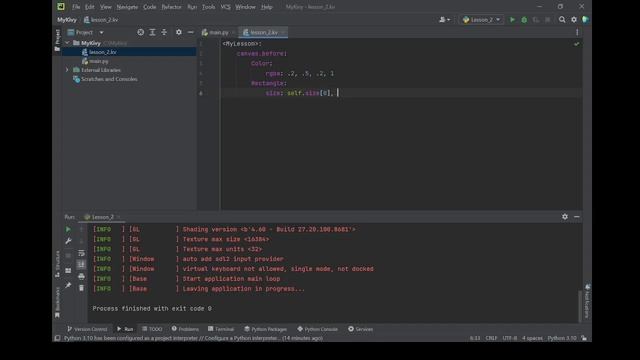Click the Structure vertical side tab
The height and width of the screenshot is (360, 640).
click(x=57, y=264)
